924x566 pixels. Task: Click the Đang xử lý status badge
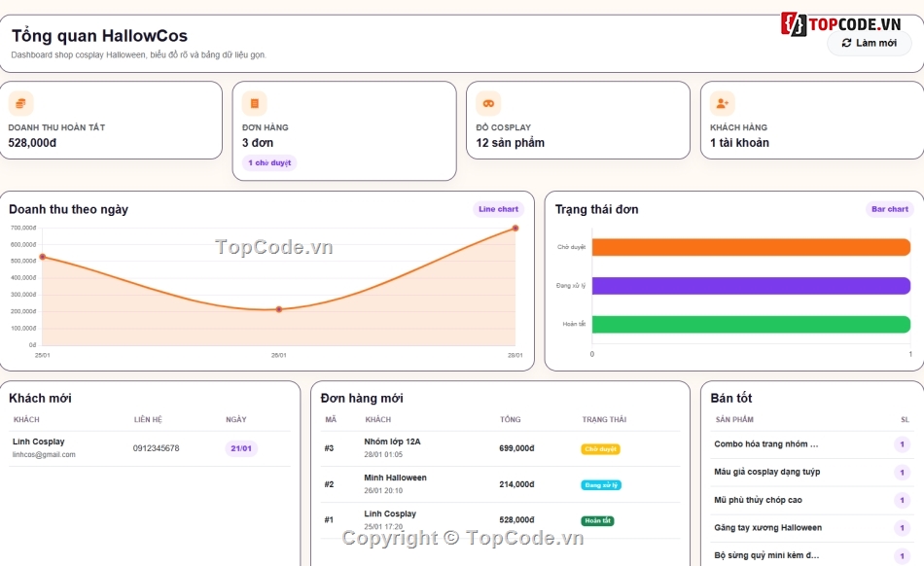coord(601,485)
